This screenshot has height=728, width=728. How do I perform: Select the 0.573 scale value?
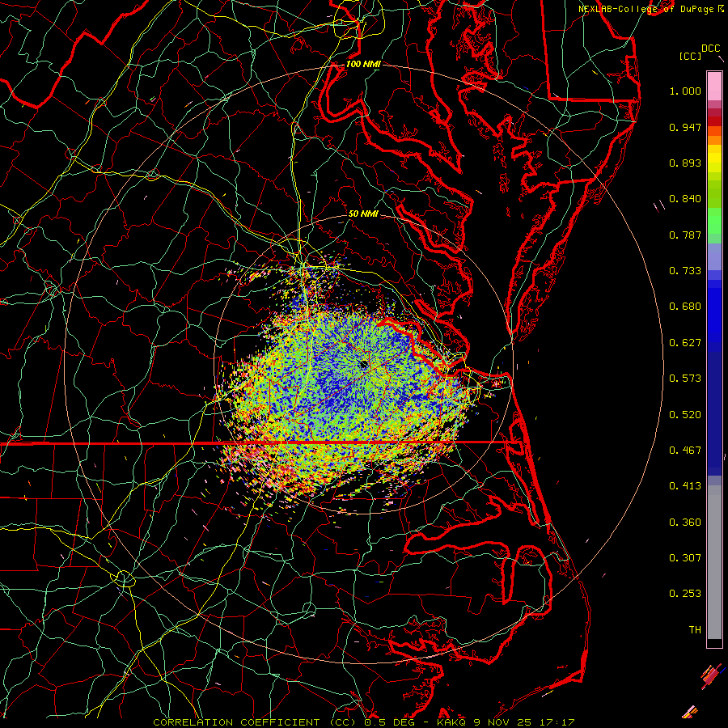685,379
